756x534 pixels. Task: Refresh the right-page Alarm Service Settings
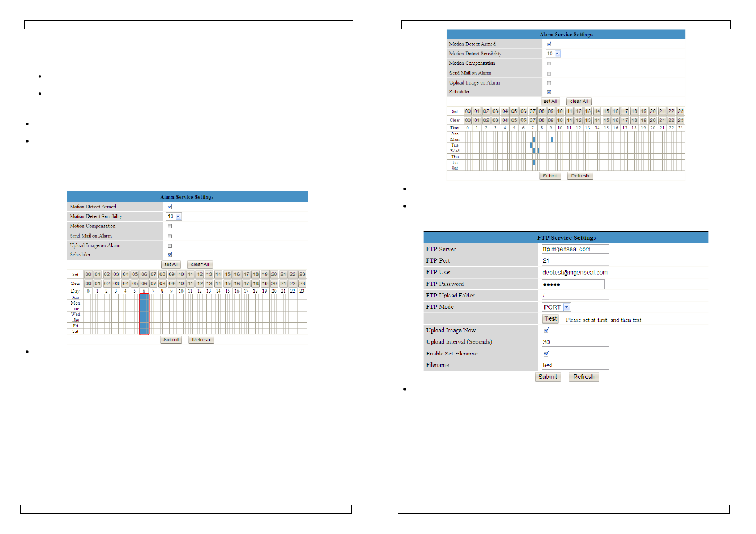tap(580, 176)
